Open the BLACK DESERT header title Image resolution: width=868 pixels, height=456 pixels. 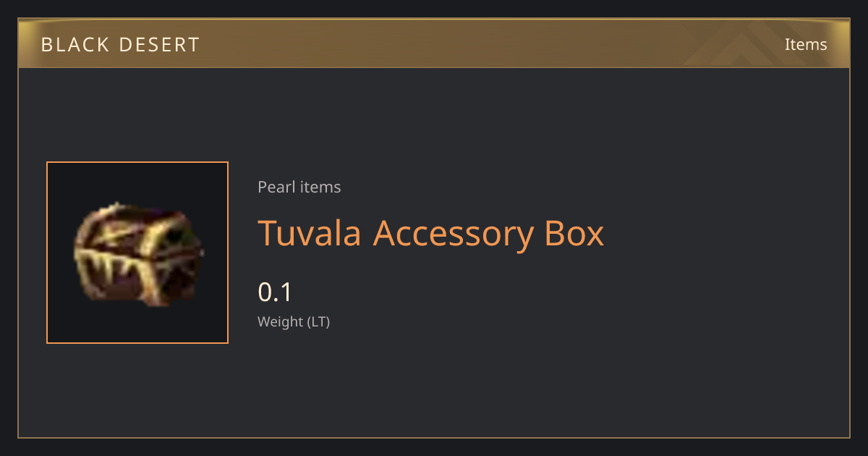pos(120,45)
